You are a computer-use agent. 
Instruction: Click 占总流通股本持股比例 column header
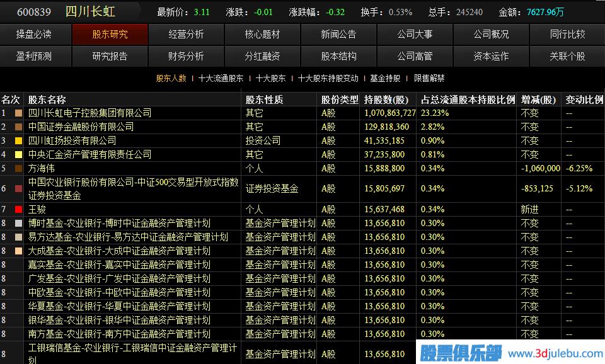click(x=468, y=100)
